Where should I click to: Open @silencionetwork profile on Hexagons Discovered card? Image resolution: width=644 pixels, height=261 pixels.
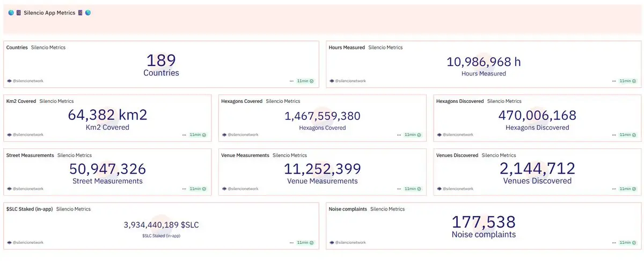tap(455, 135)
